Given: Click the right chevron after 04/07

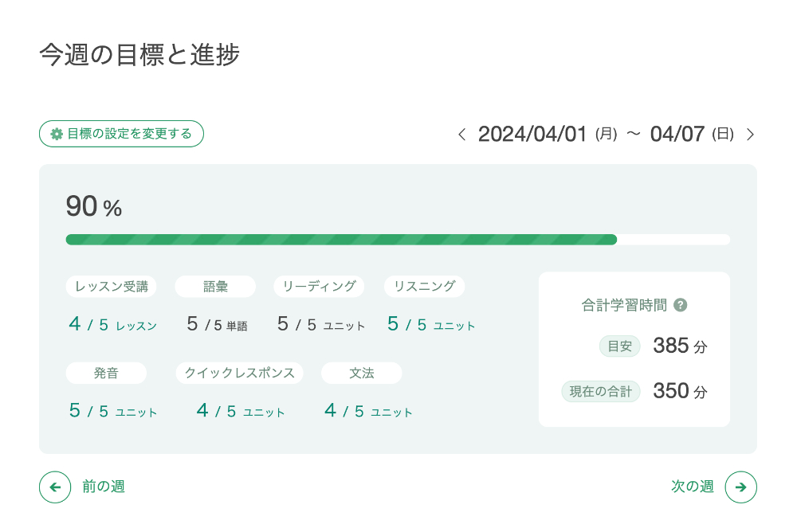Looking at the screenshot, I should click(x=750, y=135).
